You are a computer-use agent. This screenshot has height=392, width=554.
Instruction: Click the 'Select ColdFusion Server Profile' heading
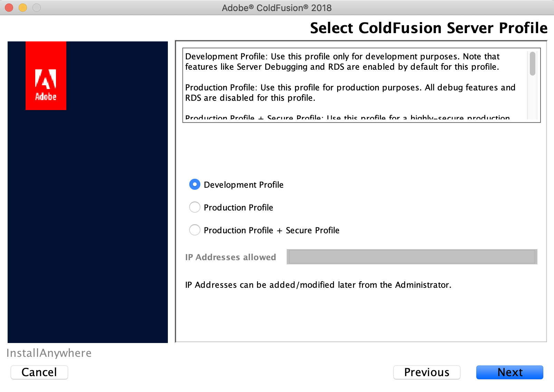(429, 28)
